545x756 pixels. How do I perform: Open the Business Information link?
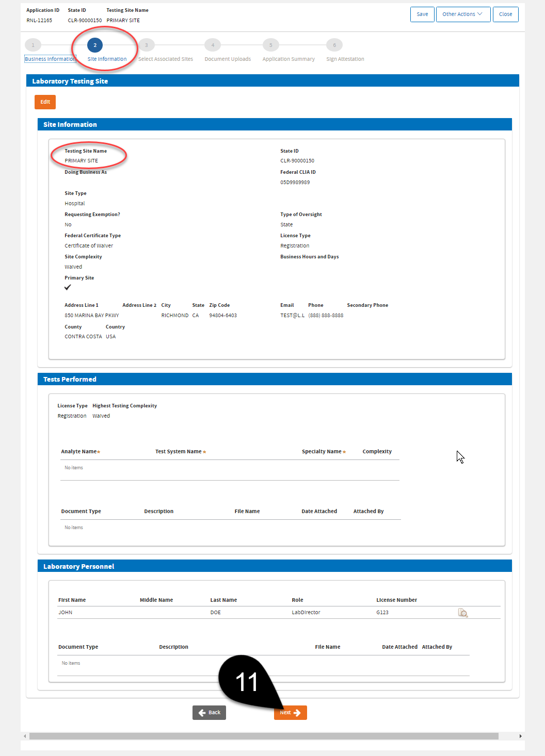click(50, 59)
